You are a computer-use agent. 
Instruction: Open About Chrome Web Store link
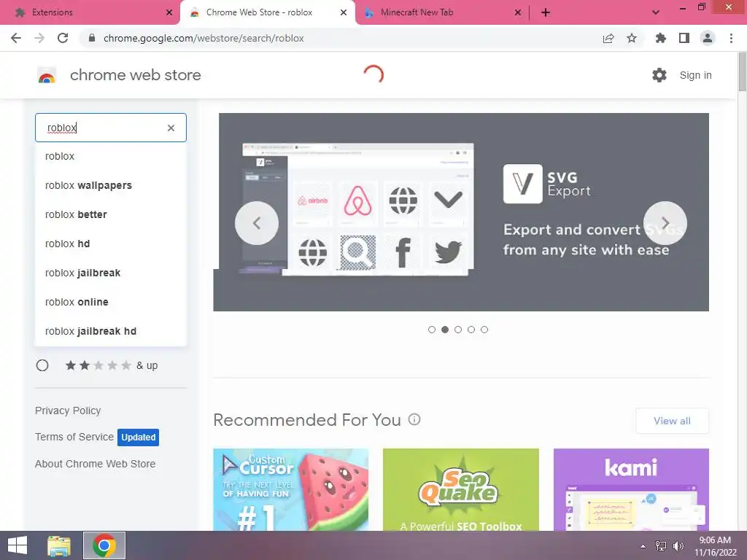coord(96,464)
